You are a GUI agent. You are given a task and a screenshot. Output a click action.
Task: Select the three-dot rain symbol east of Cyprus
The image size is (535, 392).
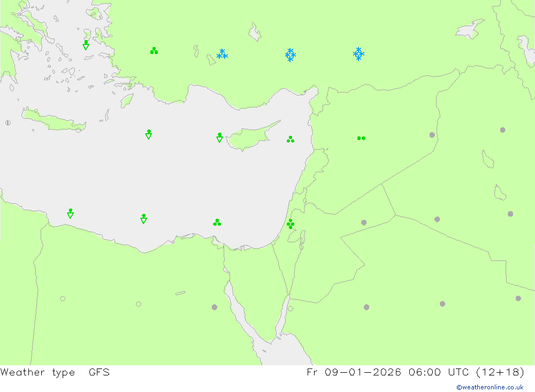click(x=291, y=139)
